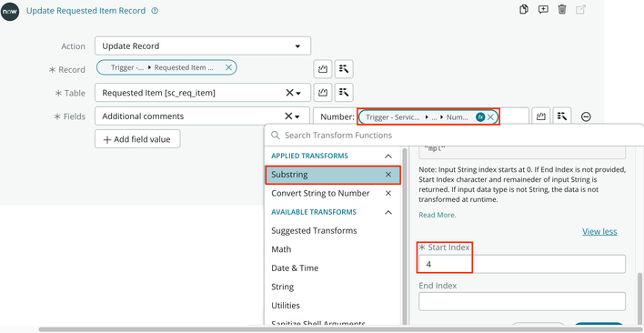This screenshot has width=644, height=333.
Task: Click the Start Index input field
Action: pyautogui.click(x=522, y=264)
